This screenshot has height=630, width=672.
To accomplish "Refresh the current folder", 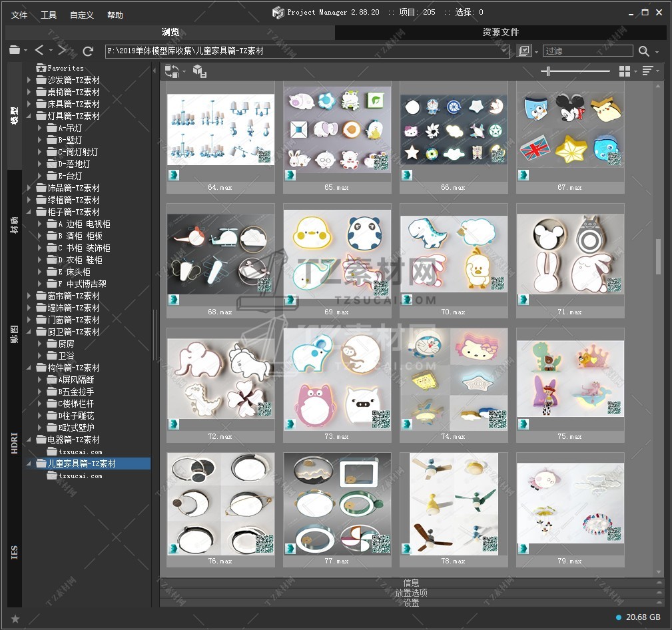I will click(88, 51).
